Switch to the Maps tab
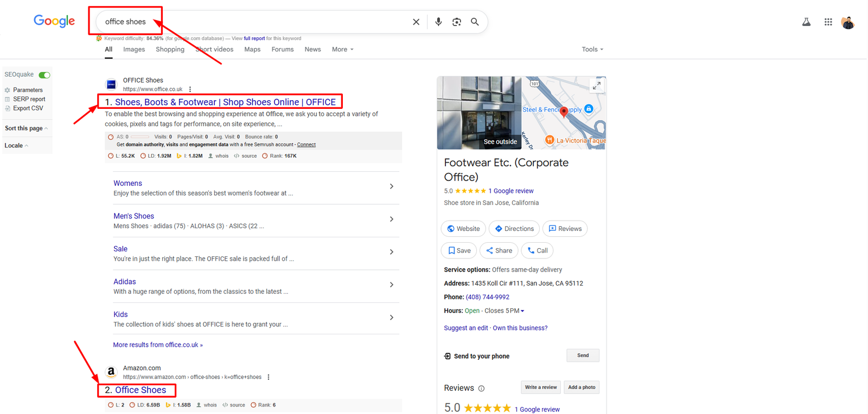 tap(252, 49)
